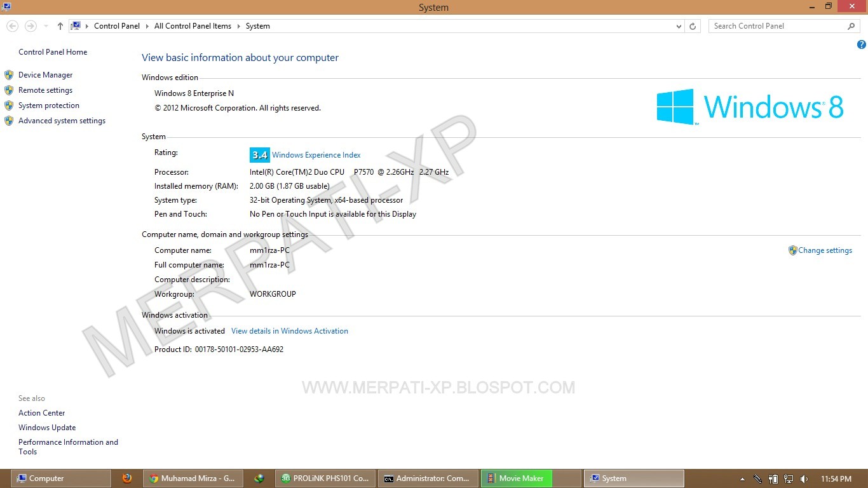Click the 11:54 PM clock
The width and height of the screenshot is (868, 488).
tap(836, 479)
